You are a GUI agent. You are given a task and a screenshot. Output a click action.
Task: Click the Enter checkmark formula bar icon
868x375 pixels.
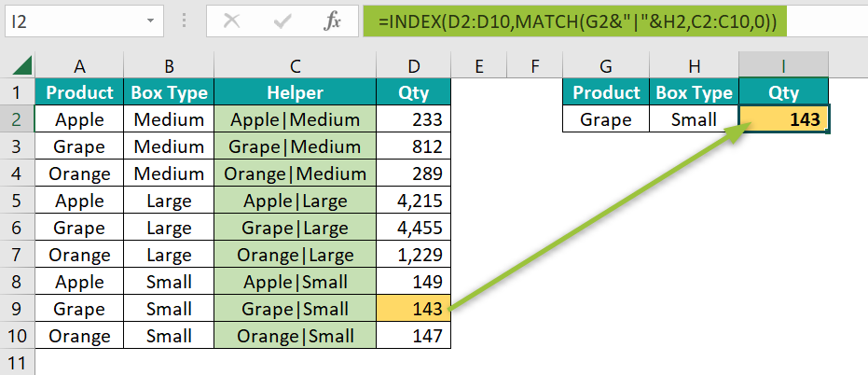tap(282, 21)
